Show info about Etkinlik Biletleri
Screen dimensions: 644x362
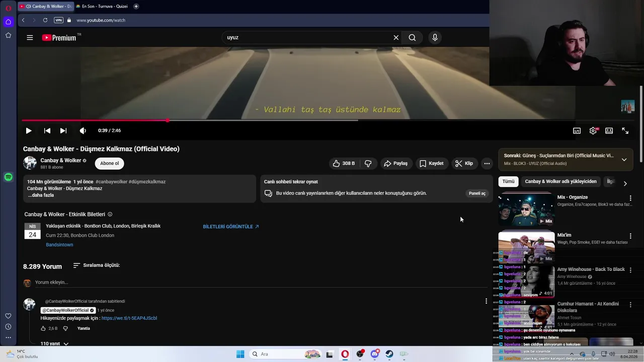pos(110,214)
